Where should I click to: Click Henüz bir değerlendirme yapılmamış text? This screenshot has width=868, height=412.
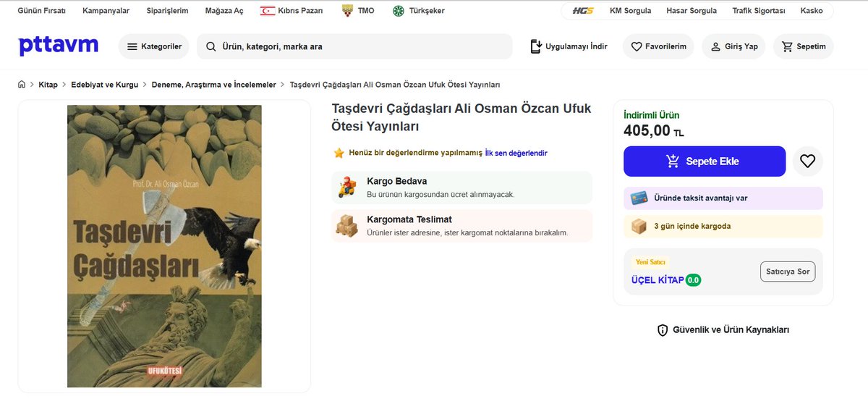[x=415, y=154]
